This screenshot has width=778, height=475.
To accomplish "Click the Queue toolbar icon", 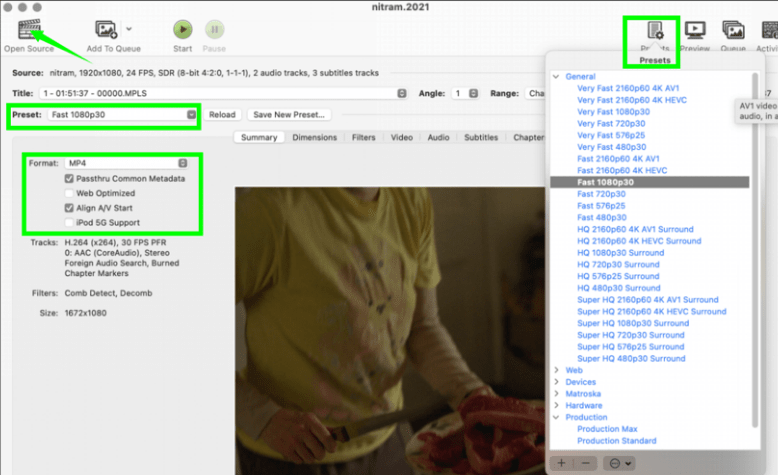I will 733,30.
